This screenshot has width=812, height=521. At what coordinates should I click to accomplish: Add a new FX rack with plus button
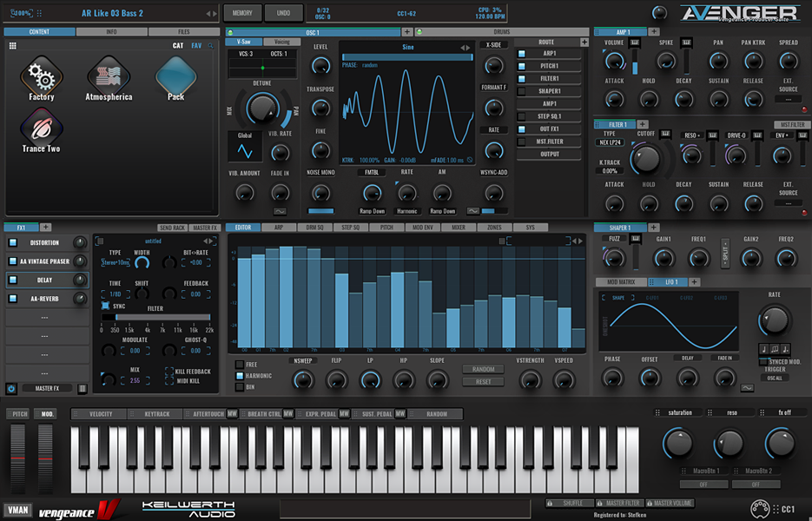(x=45, y=228)
